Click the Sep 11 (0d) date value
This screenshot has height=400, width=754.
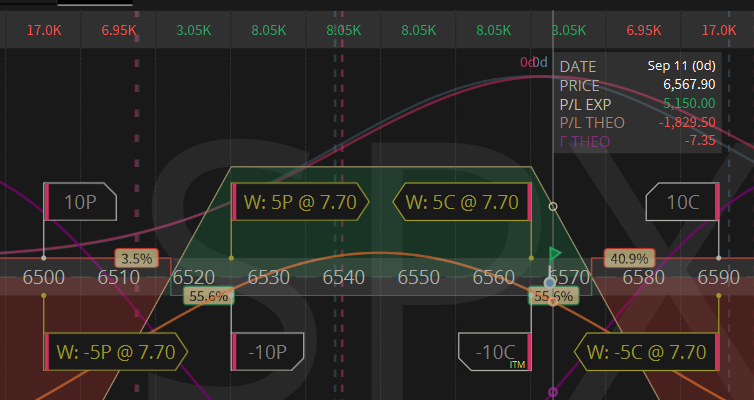coord(681,66)
